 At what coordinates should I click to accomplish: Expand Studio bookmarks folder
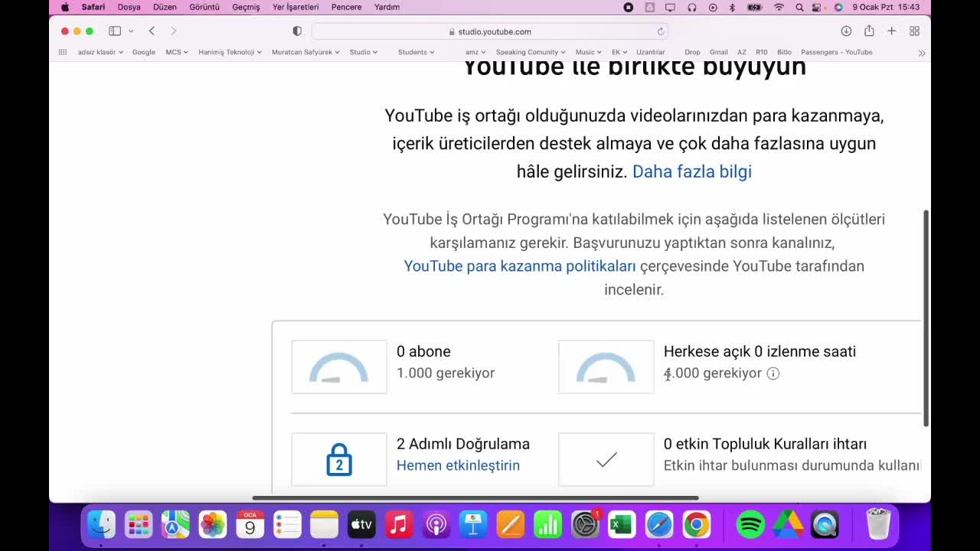pos(364,52)
